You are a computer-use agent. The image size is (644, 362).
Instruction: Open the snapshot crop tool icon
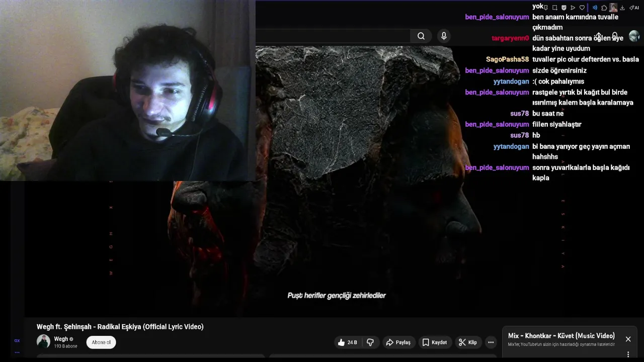[554, 8]
